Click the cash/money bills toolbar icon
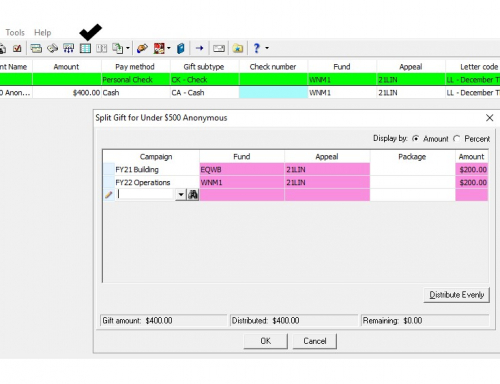The width and height of the screenshot is (500, 384). click(52, 48)
